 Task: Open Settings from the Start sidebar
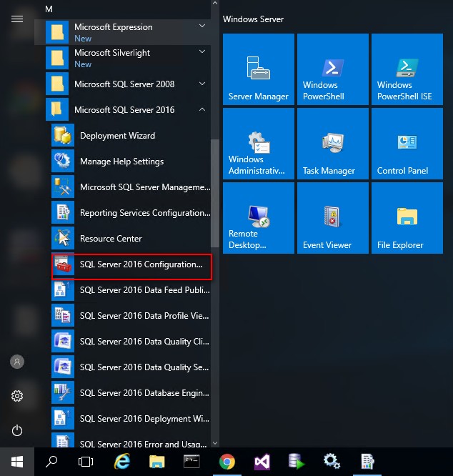[x=17, y=396]
